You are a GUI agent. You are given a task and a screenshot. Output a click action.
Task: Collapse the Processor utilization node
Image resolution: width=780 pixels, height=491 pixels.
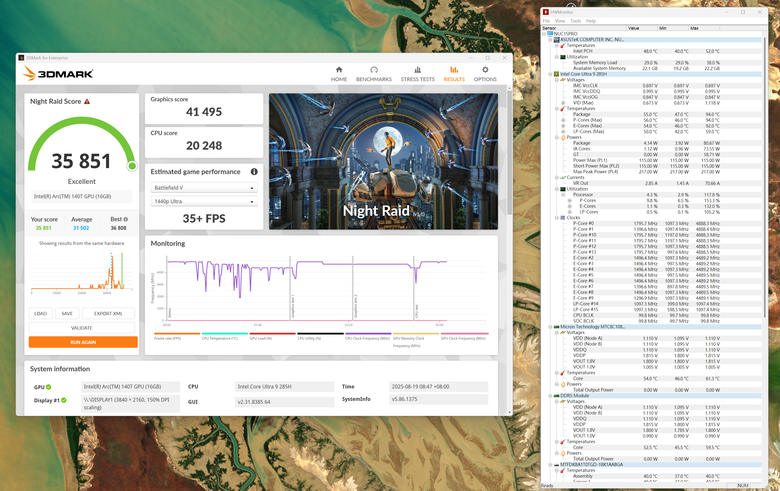563,195
